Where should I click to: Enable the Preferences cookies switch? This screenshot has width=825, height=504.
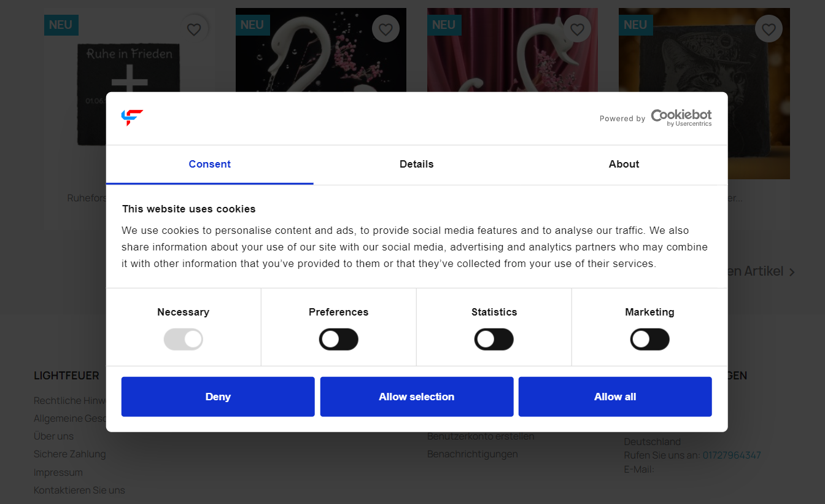[338, 339]
